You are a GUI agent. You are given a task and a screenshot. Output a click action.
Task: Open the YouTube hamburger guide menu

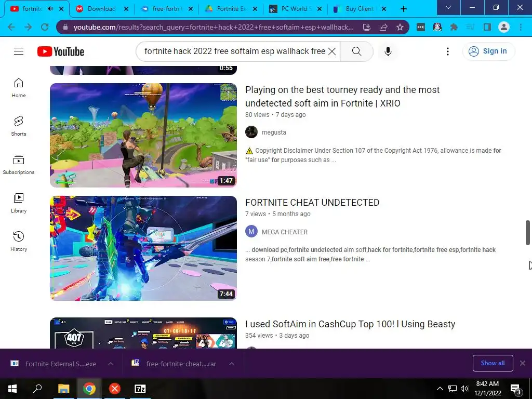(x=19, y=51)
